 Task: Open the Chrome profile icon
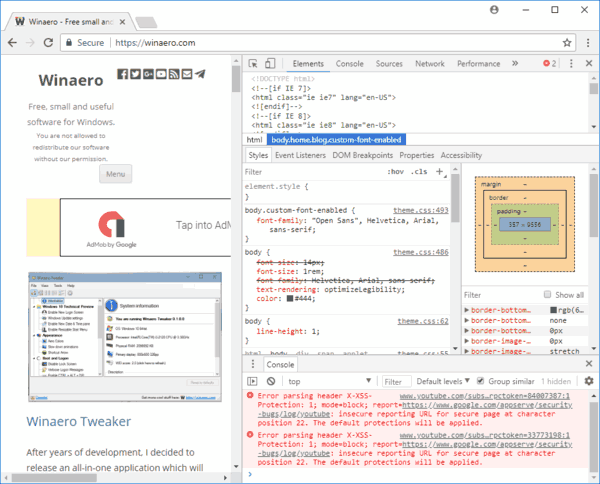494,10
